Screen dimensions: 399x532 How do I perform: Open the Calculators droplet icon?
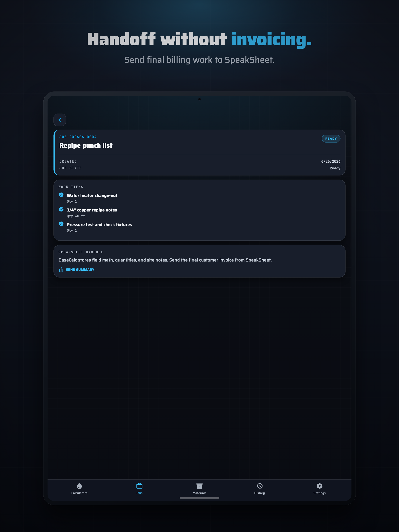click(x=79, y=486)
